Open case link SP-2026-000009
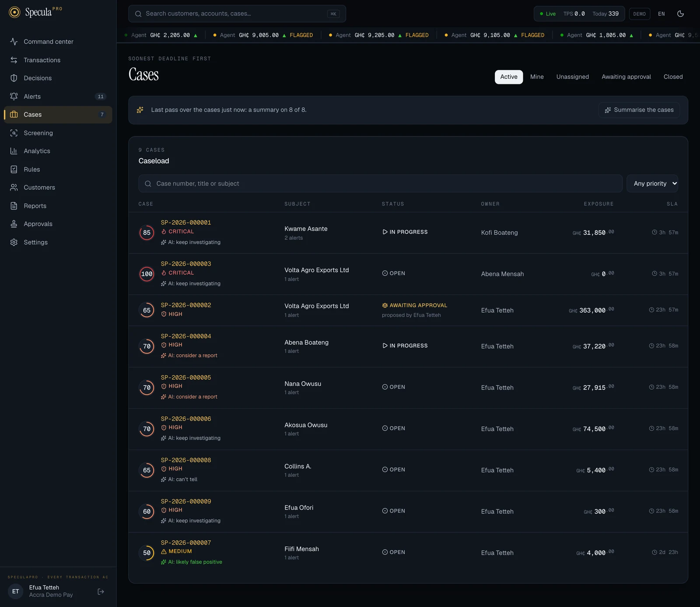 [x=186, y=501]
